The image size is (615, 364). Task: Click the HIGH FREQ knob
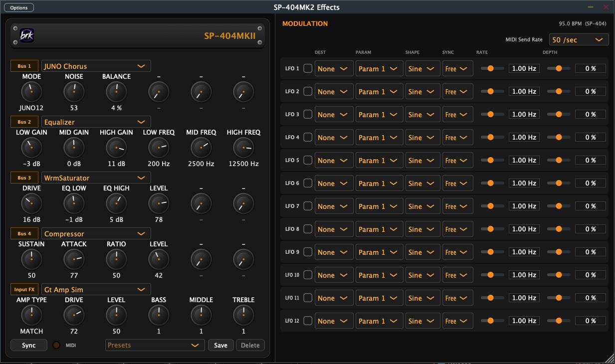coord(243,148)
